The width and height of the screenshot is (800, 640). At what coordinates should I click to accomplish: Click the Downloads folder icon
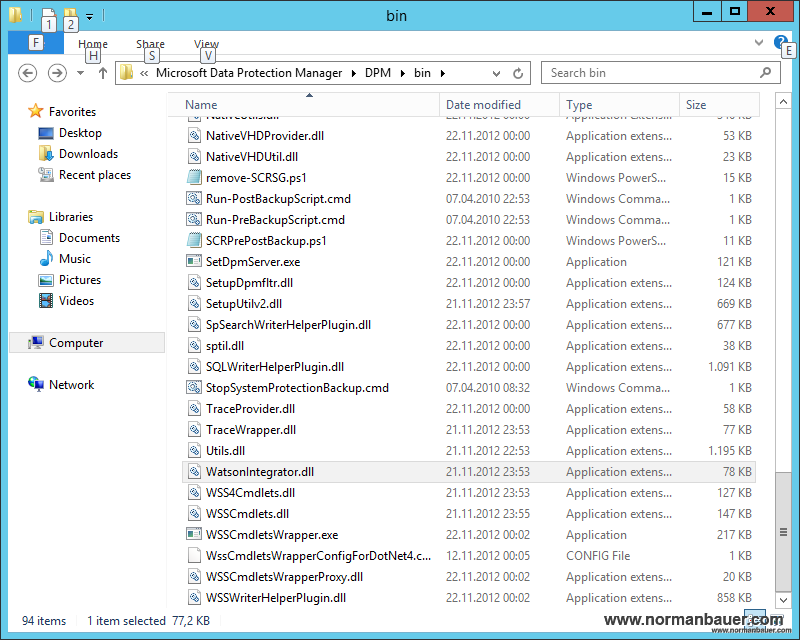click(46, 154)
